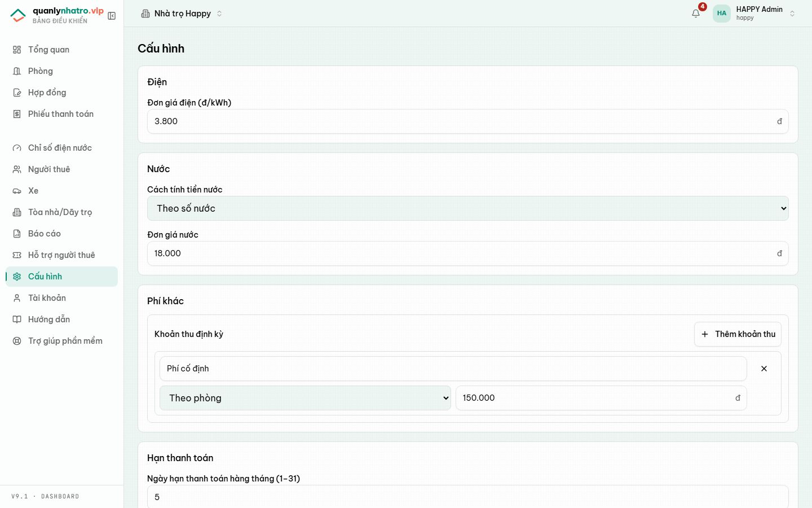Focus the Đơn giá điện input field
The width and height of the screenshot is (812, 508).
tap(468, 121)
